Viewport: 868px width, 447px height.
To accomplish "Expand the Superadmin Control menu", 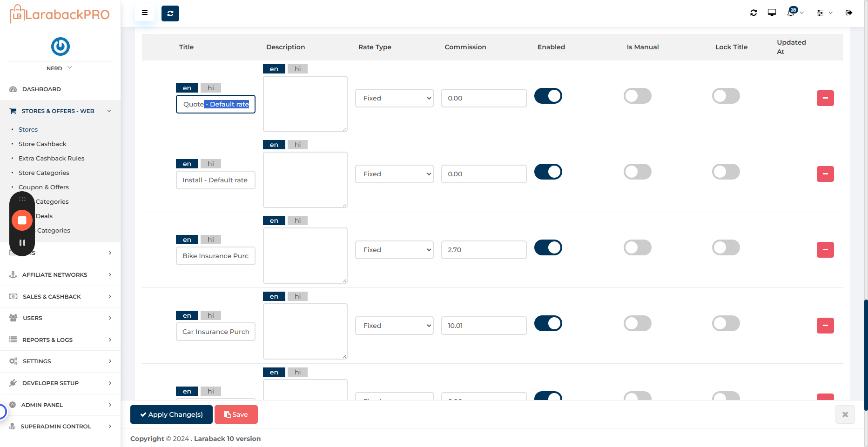I will coord(61,427).
